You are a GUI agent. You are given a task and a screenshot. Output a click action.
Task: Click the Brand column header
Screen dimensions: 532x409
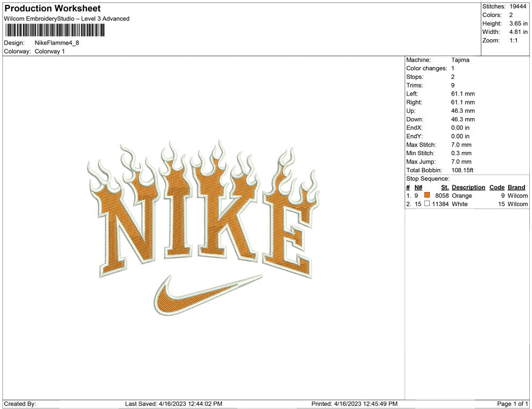point(516,187)
